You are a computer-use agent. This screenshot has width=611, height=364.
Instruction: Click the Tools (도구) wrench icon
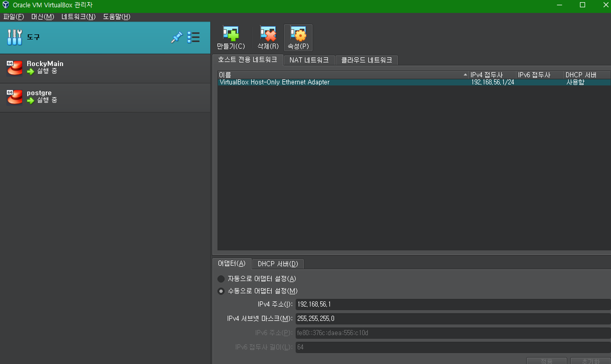pos(15,37)
